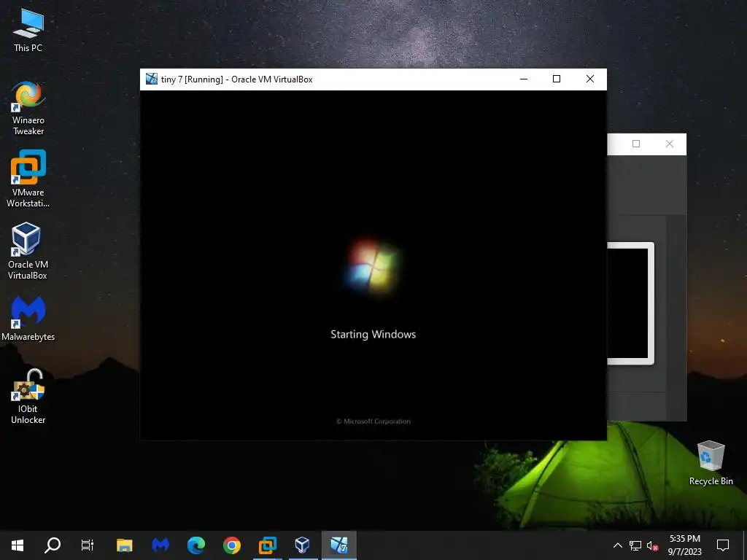Image resolution: width=747 pixels, height=560 pixels.
Task: Maximize the tiny 7 VirtualBox window
Action: (557, 79)
